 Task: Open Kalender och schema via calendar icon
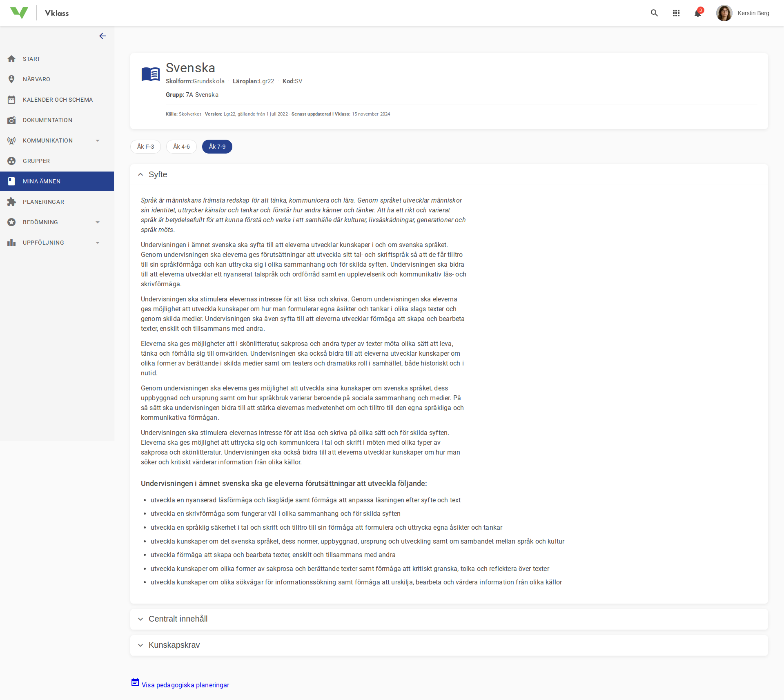click(x=12, y=99)
